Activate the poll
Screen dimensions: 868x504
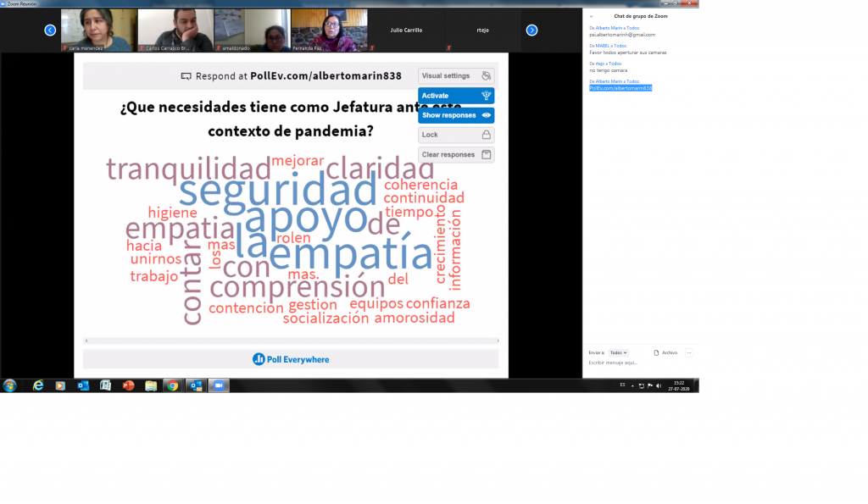point(455,96)
